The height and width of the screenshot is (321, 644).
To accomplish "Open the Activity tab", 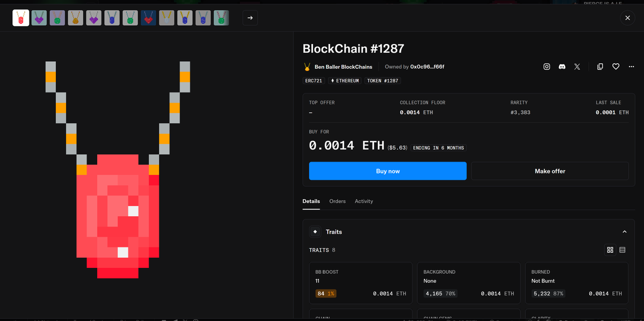I will click(364, 201).
